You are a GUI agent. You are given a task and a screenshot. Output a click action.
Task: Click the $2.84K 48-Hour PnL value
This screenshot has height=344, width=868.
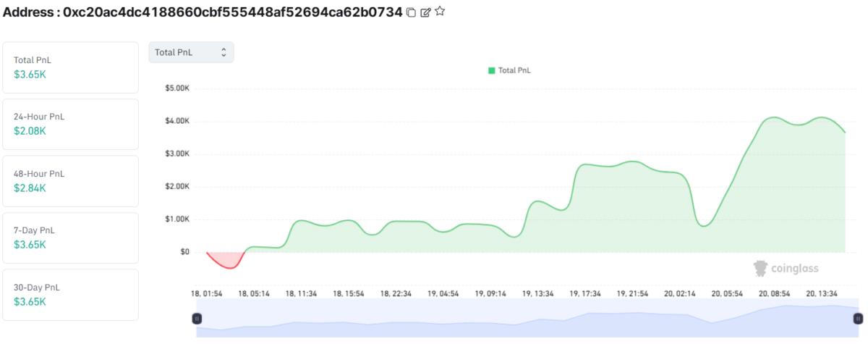(x=30, y=188)
